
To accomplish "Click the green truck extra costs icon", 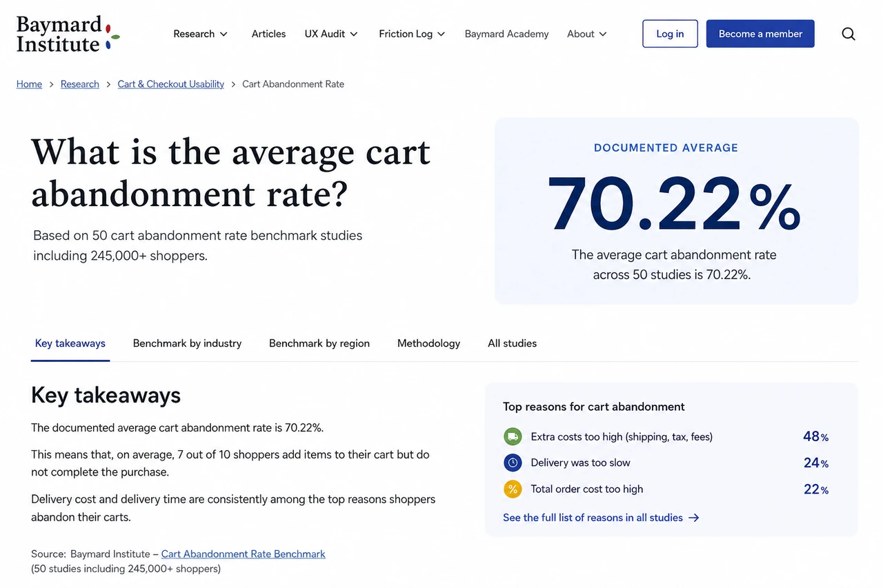I will click(512, 436).
